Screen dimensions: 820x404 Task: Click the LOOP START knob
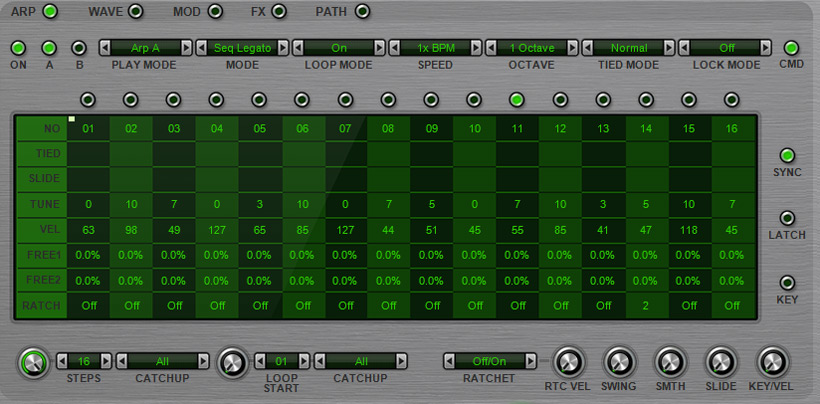coord(232,362)
